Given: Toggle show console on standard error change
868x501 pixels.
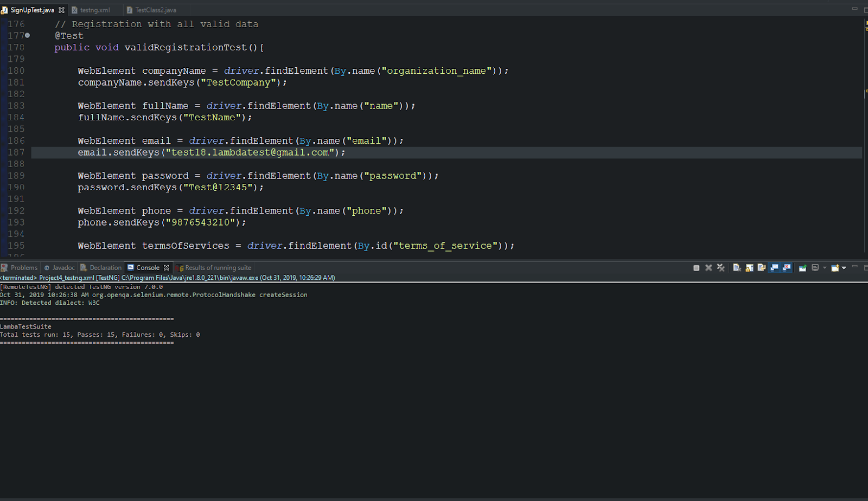Looking at the screenshot, I should [x=787, y=268].
